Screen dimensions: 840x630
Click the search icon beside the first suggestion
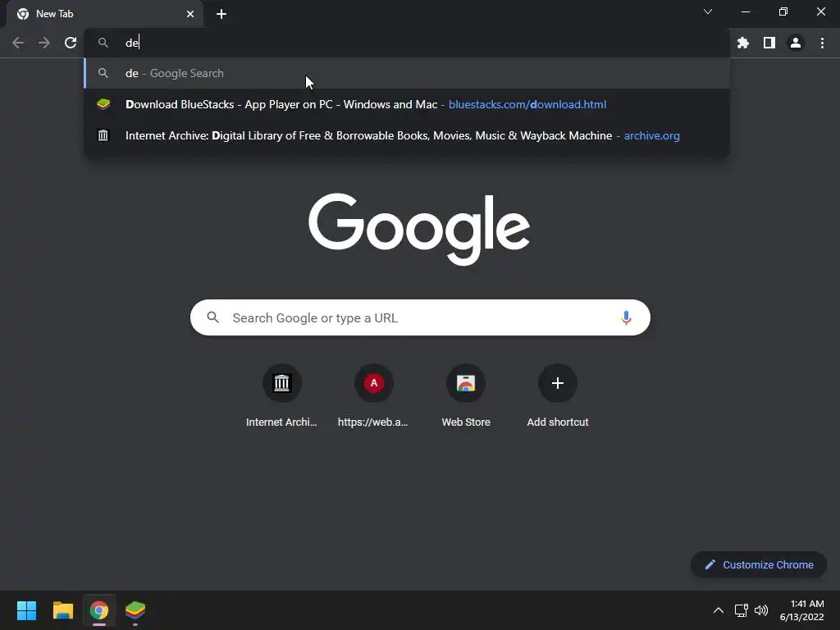point(103,73)
